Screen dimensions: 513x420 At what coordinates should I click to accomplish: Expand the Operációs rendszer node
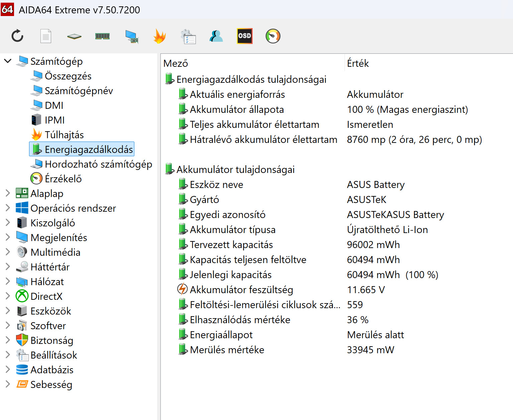click(x=8, y=208)
